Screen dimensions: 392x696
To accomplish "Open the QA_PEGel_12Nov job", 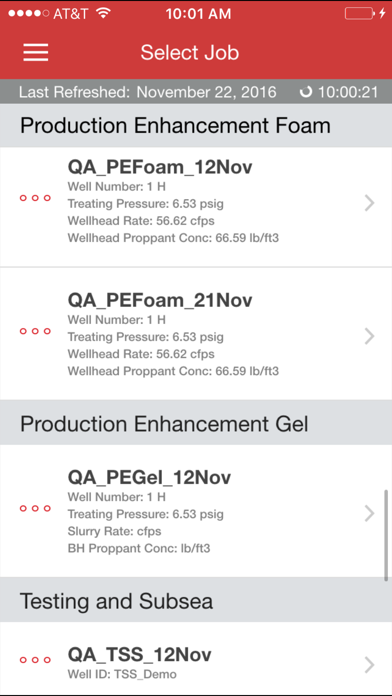I will click(196, 511).
